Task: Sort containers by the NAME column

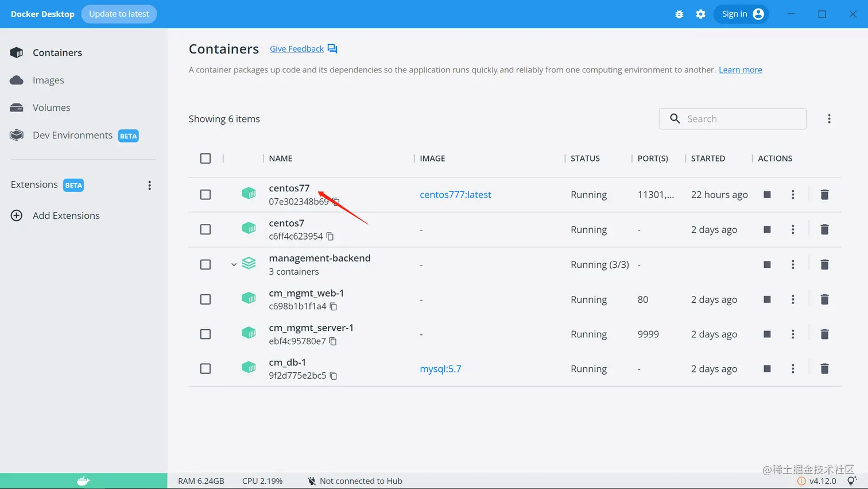Action: 281,159
